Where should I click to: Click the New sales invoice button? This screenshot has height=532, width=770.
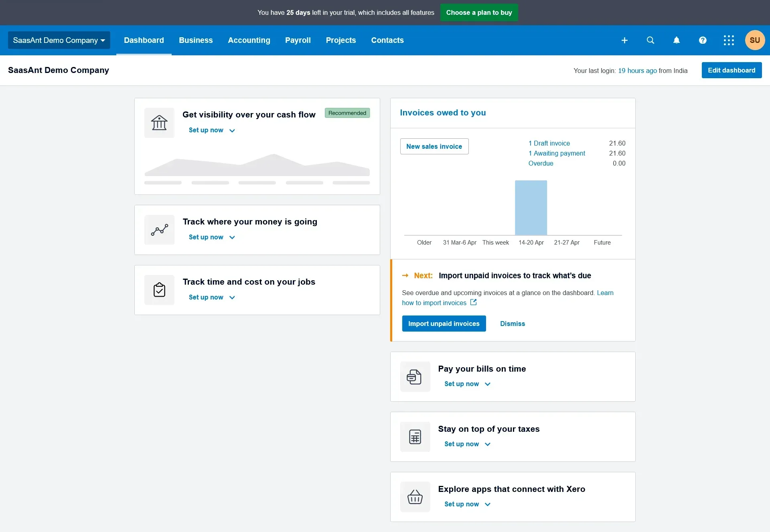click(x=434, y=146)
